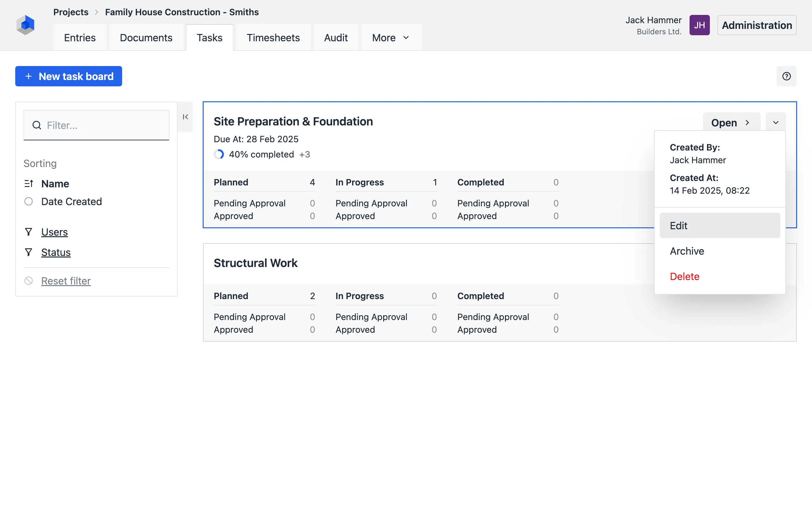The width and height of the screenshot is (812, 508).
Task: Click Completed header in Structural Work card
Action: (481, 296)
